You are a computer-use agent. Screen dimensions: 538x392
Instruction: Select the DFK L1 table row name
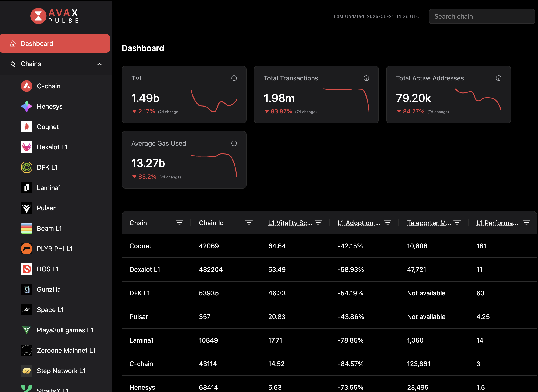(140, 293)
